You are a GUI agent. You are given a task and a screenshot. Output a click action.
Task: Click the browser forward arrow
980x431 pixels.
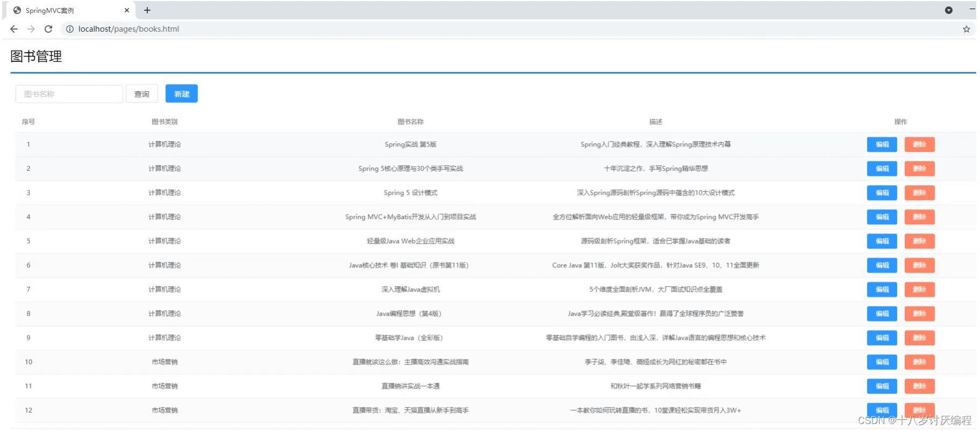tap(31, 29)
